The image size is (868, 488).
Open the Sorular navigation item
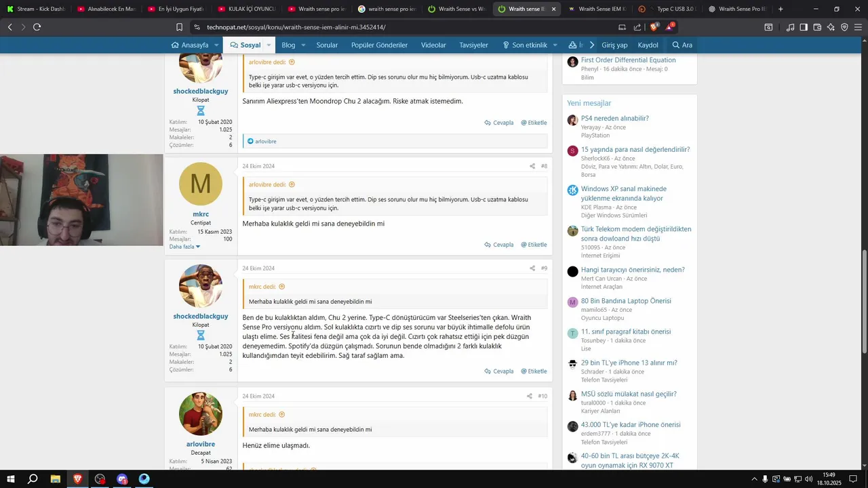327,45
